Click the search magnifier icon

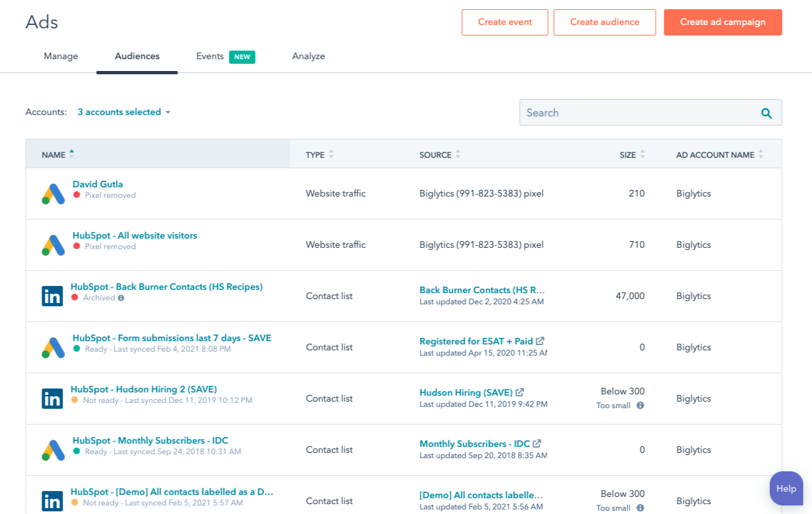[x=766, y=112]
